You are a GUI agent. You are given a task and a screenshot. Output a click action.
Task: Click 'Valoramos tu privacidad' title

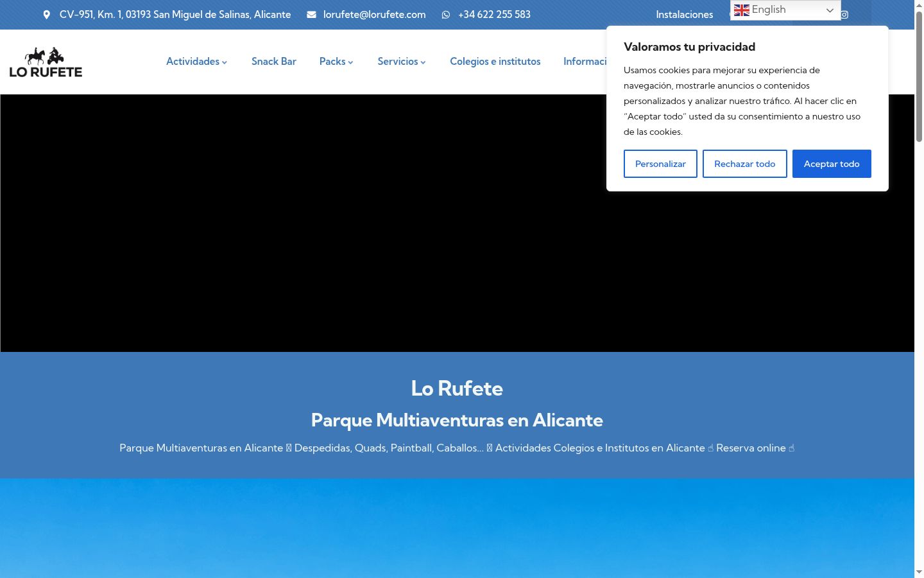pos(689,47)
